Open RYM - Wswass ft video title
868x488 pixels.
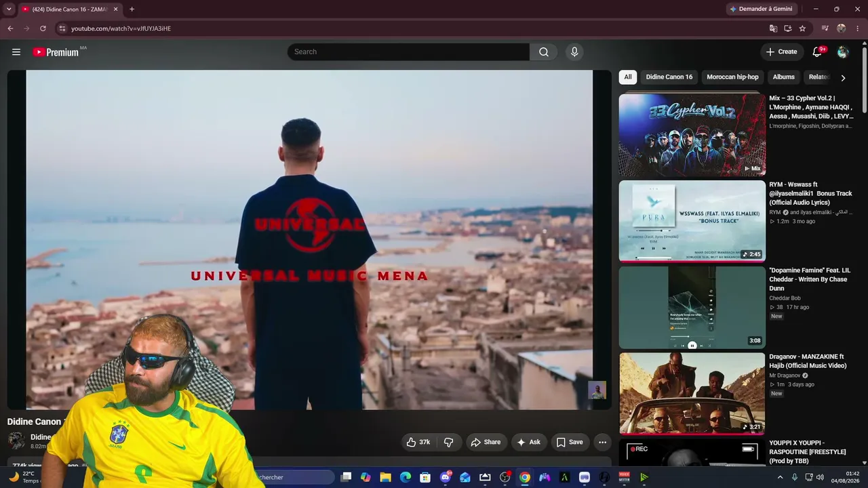(x=810, y=193)
